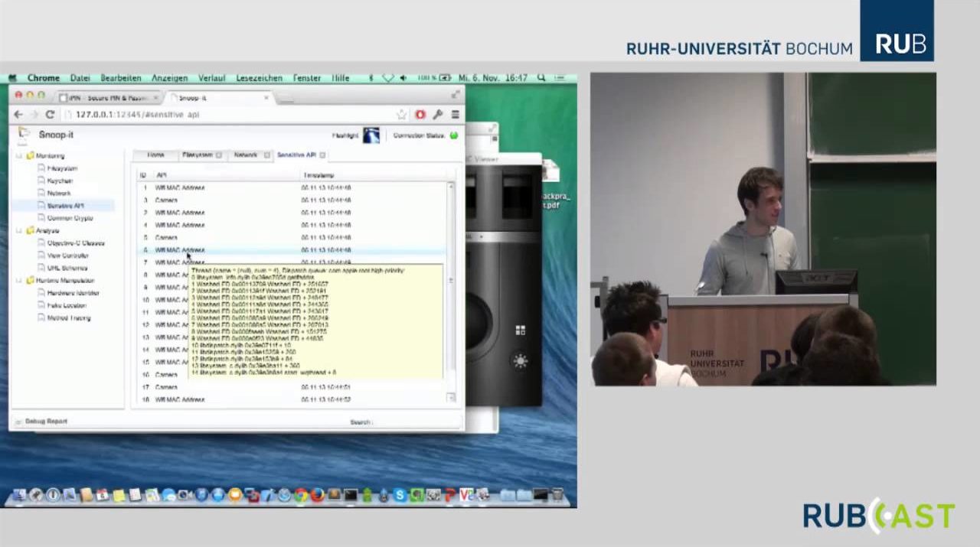Open Chrome hamburger menu
The width and height of the screenshot is (980, 547).
coord(455,115)
